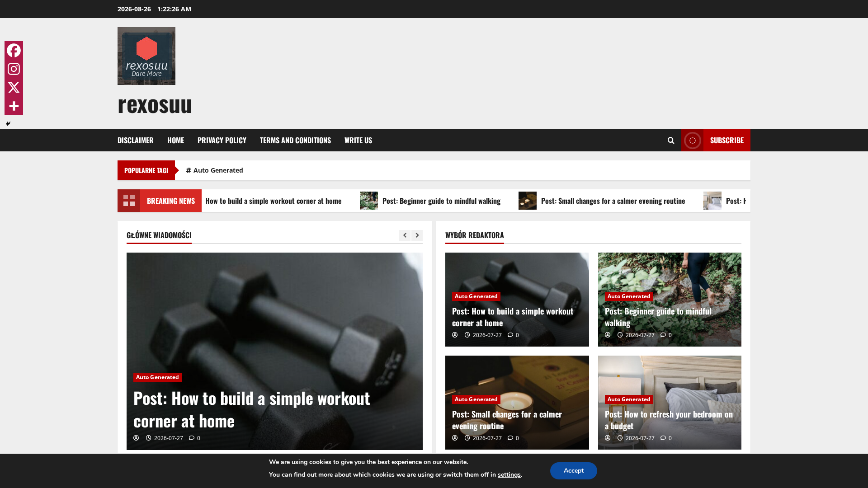This screenshot has width=868, height=488.
Task: Open Write Us menu item
Action: pos(358,141)
